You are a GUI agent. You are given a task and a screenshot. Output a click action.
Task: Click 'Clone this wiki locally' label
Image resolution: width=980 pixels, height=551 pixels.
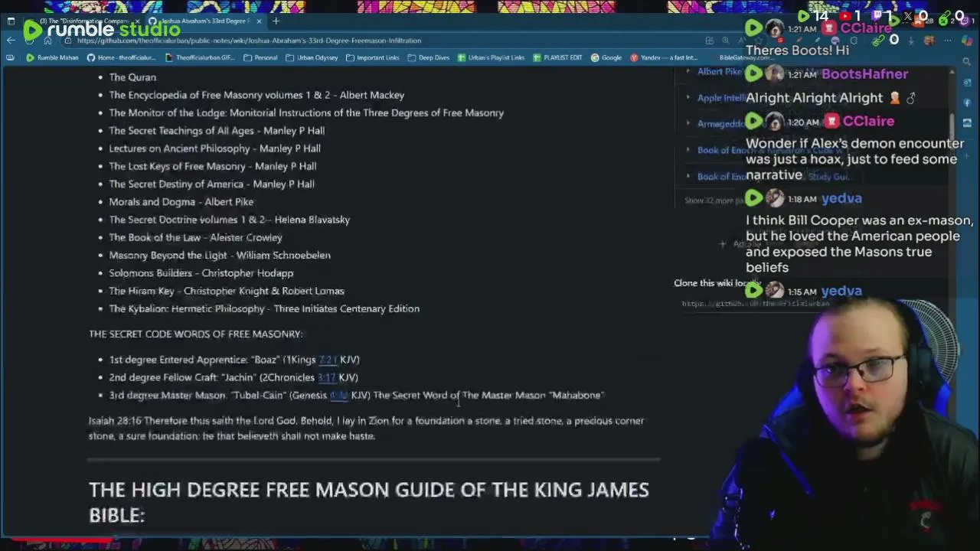tap(717, 283)
